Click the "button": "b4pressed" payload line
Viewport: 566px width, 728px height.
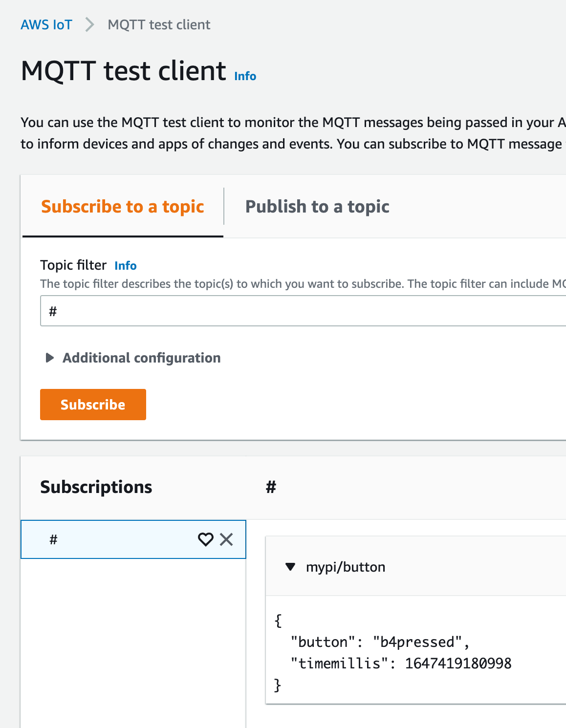380,642
